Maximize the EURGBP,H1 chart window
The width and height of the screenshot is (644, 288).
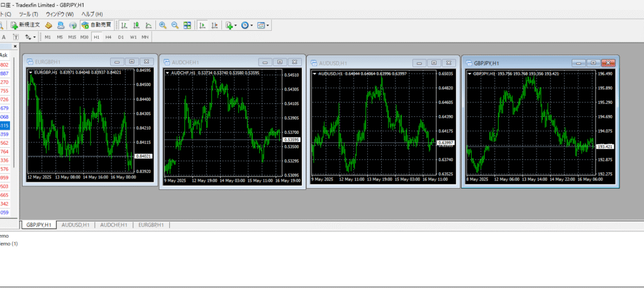click(132, 62)
